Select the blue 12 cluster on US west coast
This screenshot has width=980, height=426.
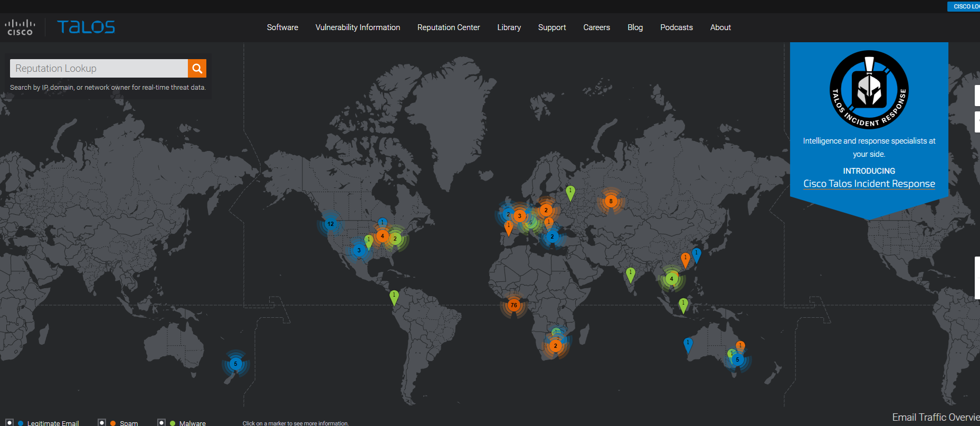330,224
